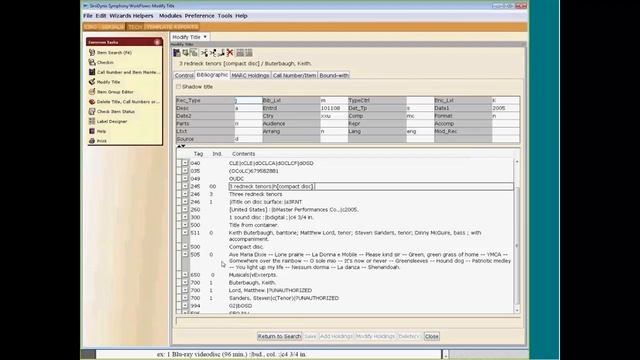Click the box beside tag 994 row
This screenshot has height=360, width=640.
[185, 306]
